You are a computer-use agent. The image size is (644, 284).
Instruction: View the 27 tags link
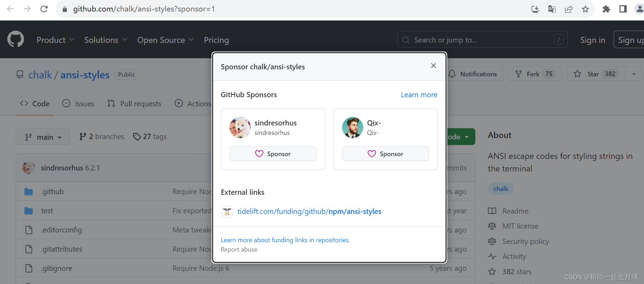pyautogui.click(x=150, y=137)
